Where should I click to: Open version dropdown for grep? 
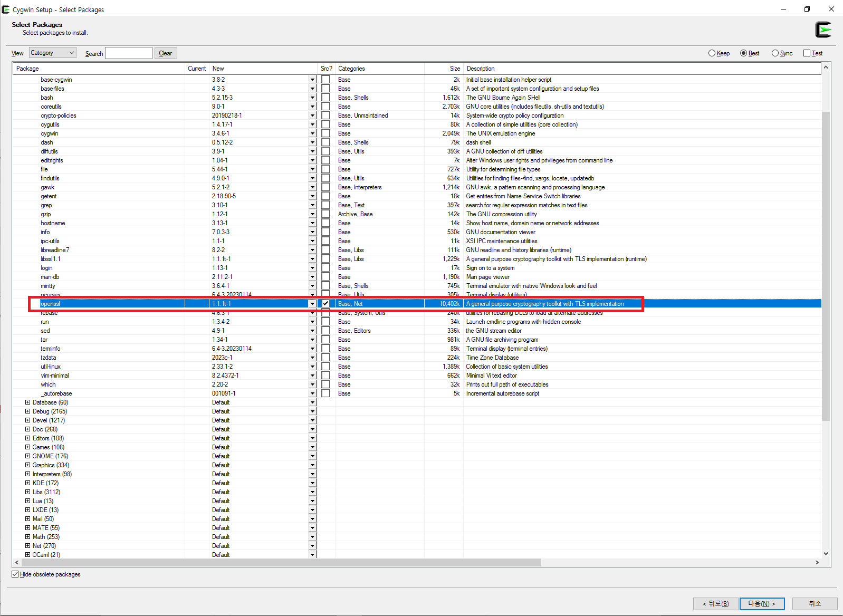[x=312, y=205]
